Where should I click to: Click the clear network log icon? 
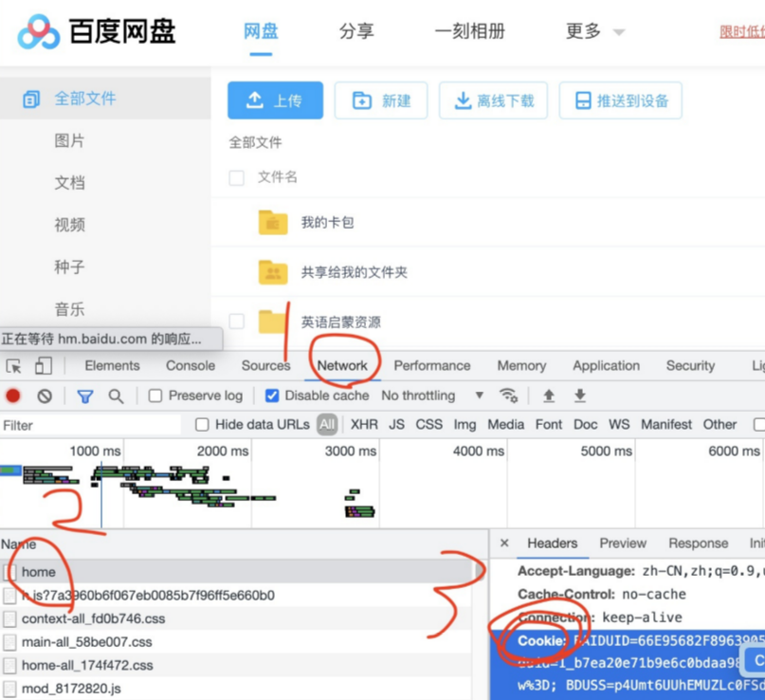tap(45, 396)
